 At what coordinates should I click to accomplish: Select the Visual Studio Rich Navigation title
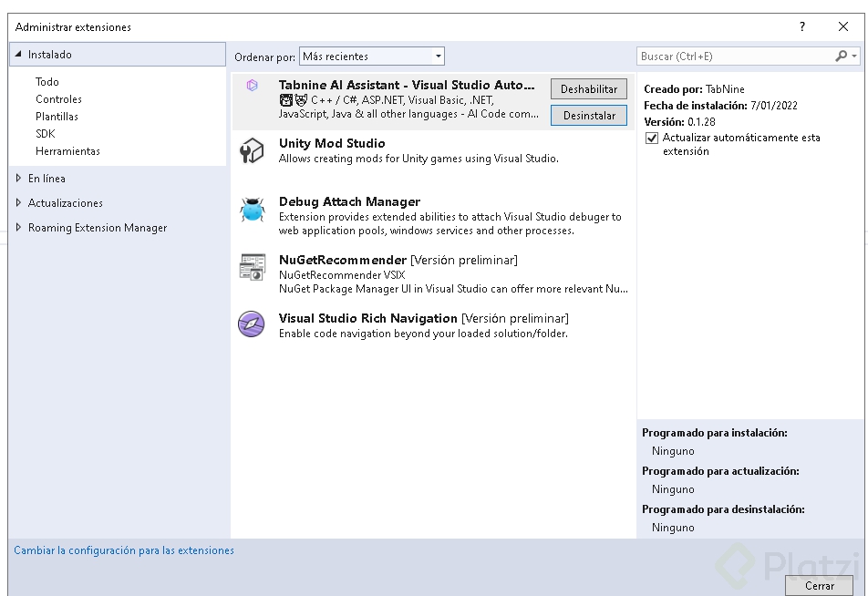click(368, 318)
